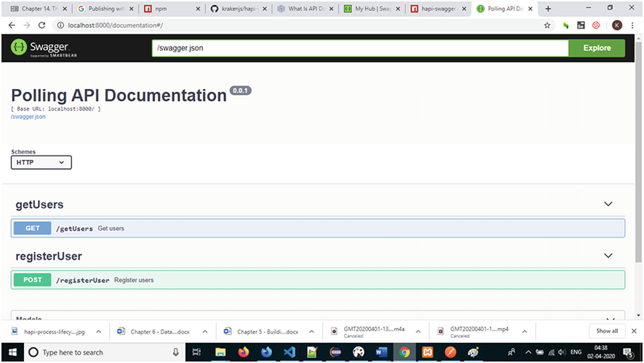Image resolution: width=644 pixels, height=363 pixels.
Task: Expand the GET /getUsers endpoint
Action: click(x=317, y=228)
